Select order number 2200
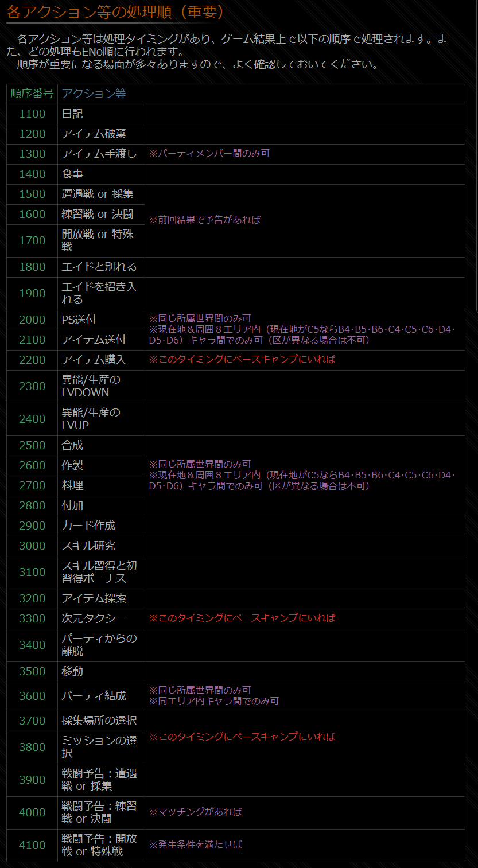 (32, 360)
